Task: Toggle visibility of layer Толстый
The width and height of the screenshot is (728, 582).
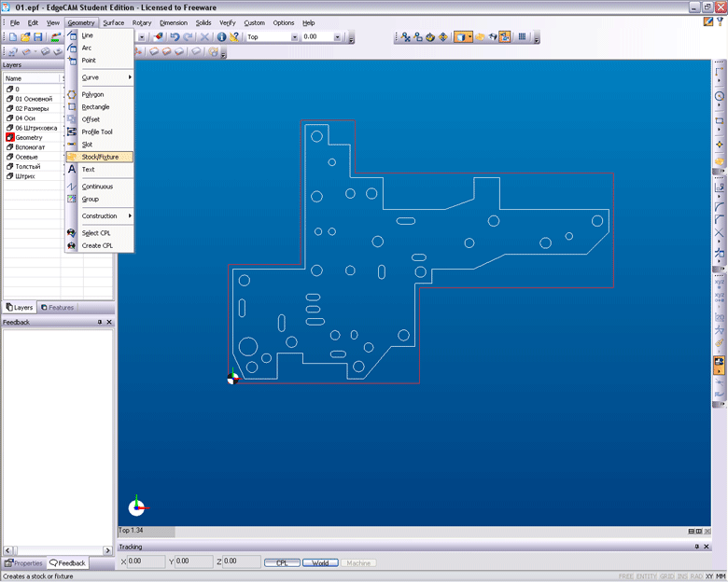Action: [9, 166]
